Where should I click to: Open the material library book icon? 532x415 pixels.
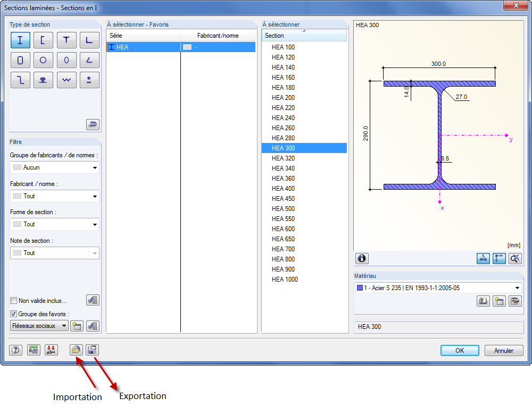(483, 301)
